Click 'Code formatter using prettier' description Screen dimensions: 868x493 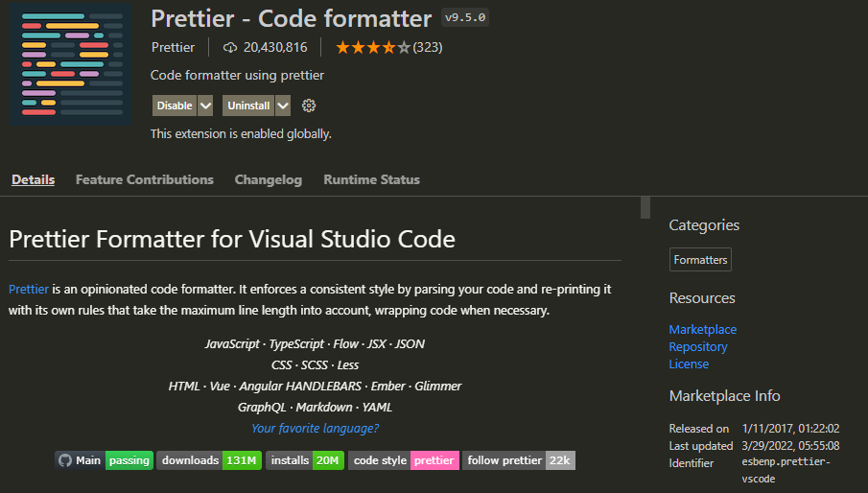tap(237, 75)
